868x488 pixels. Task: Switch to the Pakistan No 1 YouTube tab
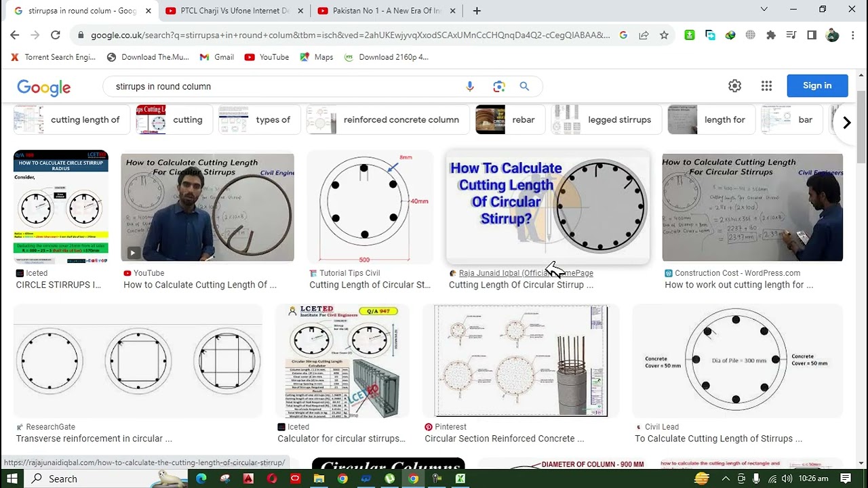click(386, 11)
